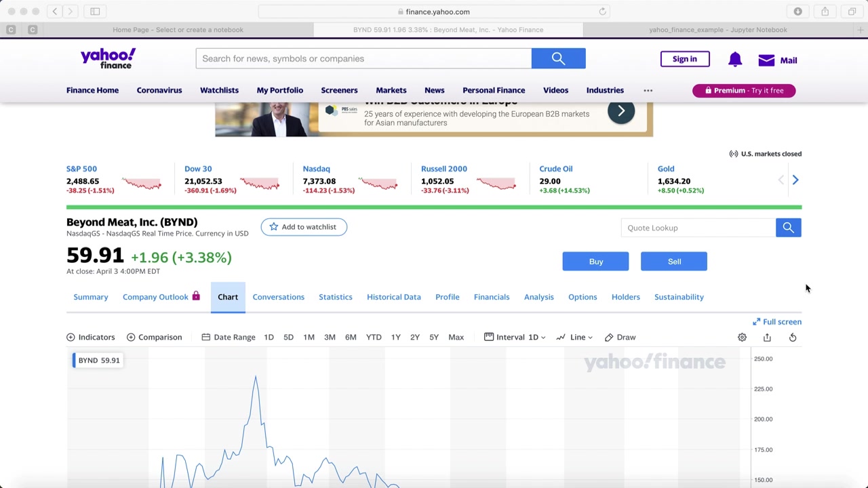The height and width of the screenshot is (488, 868).
Task: Click Premium Try it free
Action: [x=744, y=90]
